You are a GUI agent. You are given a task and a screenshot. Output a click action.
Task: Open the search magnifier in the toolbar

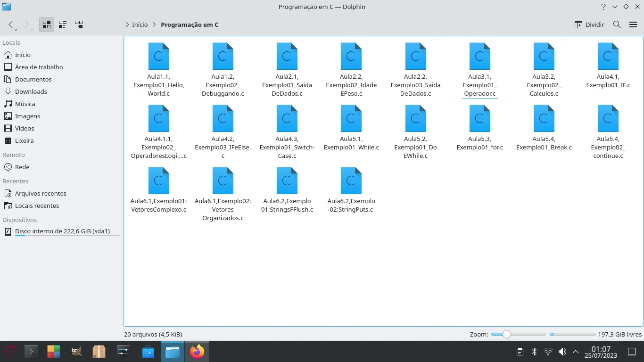(x=617, y=25)
